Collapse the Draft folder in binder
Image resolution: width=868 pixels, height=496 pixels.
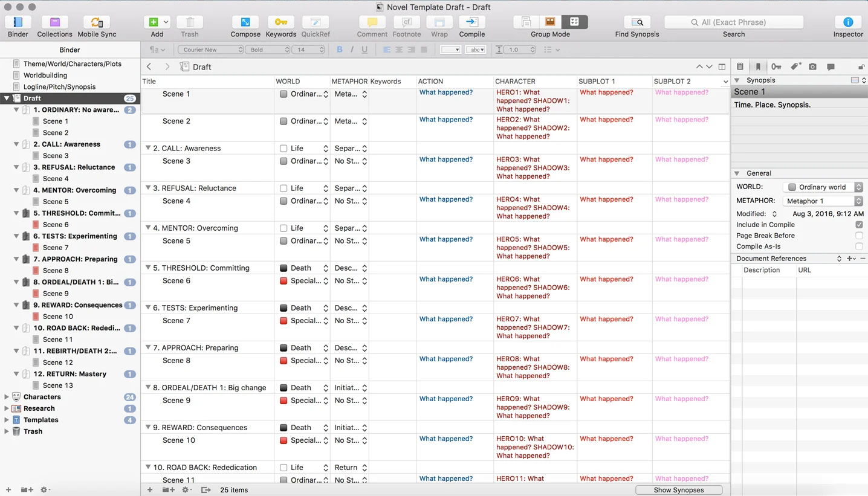[7, 98]
